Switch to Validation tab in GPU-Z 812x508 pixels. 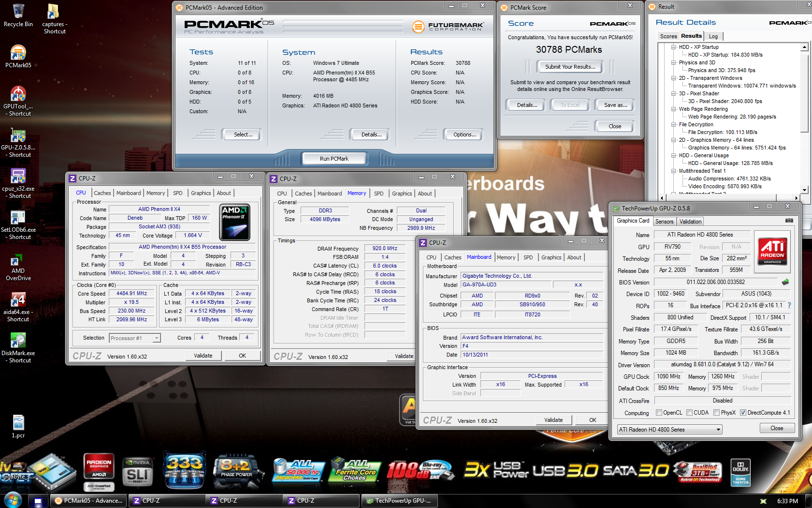[690, 222]
